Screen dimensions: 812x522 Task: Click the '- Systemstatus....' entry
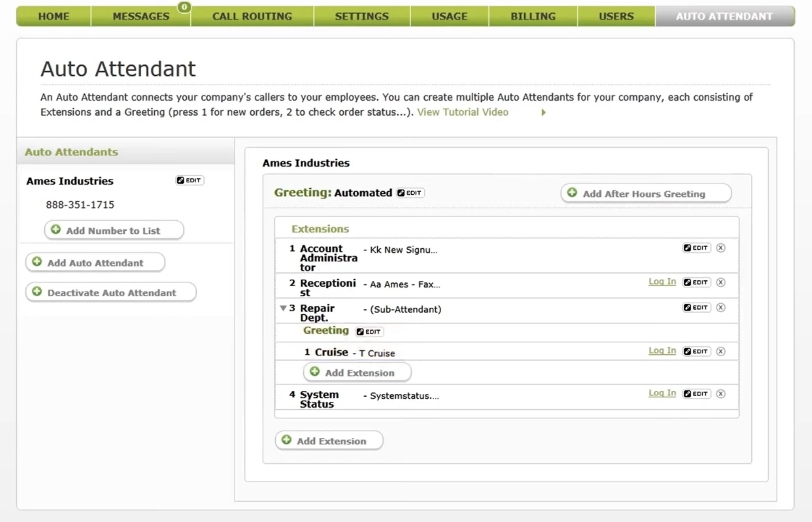point(402,395)
